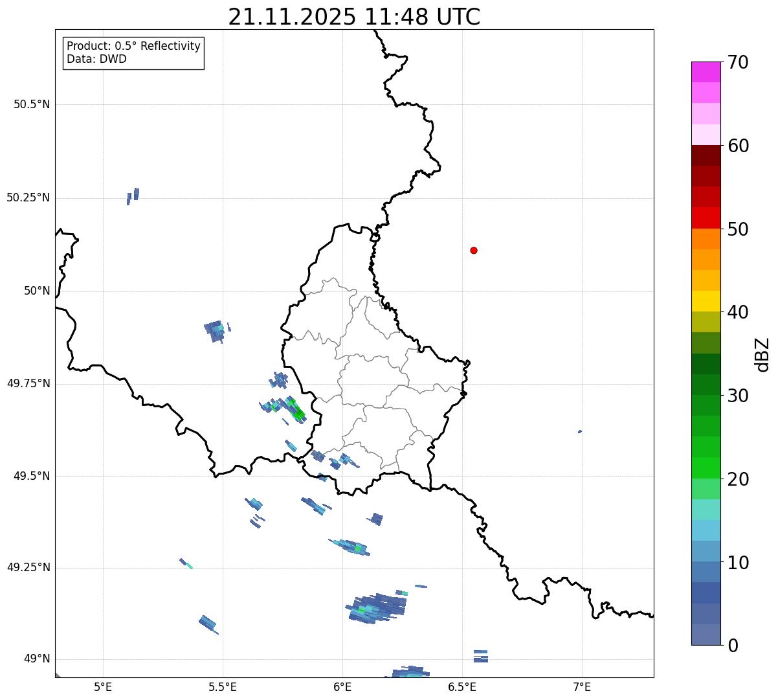Click the latitude label "50°N"
778x700 pixels.
click(x=37, y=291)
